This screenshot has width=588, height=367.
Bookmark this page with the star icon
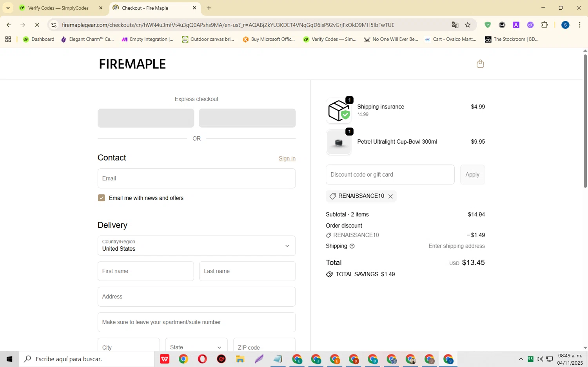(x=468, y=25)
